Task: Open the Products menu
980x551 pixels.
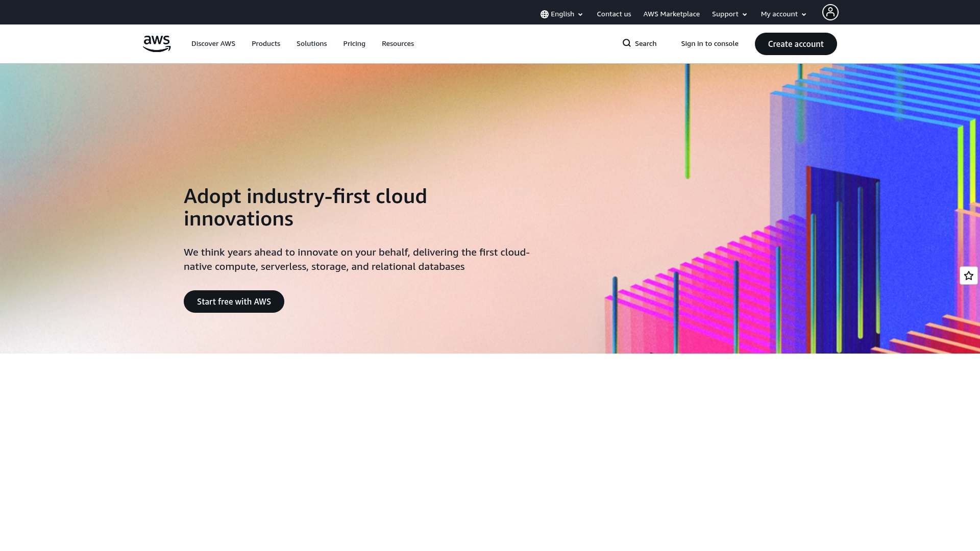Action: pos(266,44)
